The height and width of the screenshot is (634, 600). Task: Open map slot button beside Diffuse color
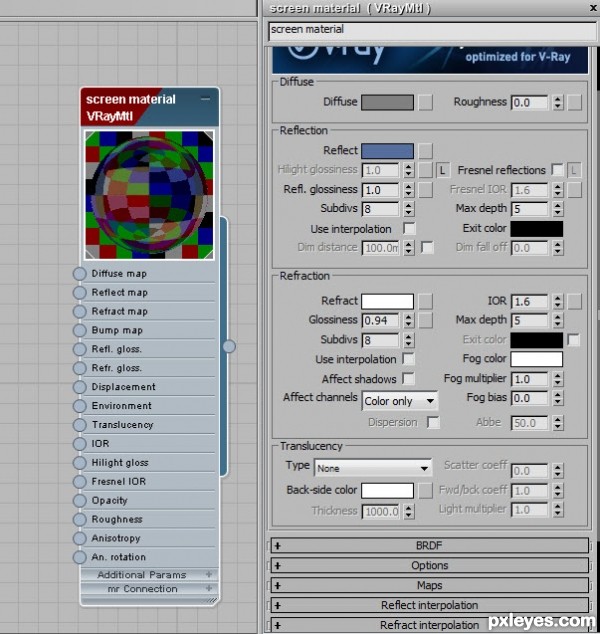(x=425, y=102)
